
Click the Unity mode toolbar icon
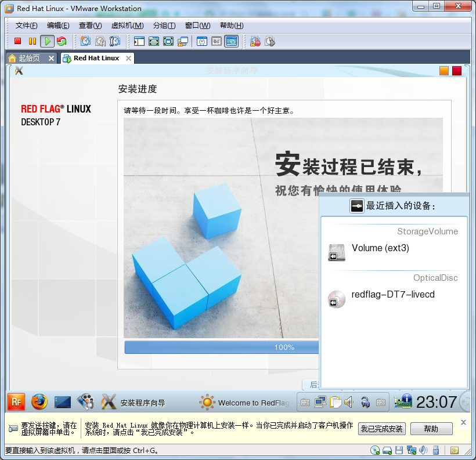183,41
